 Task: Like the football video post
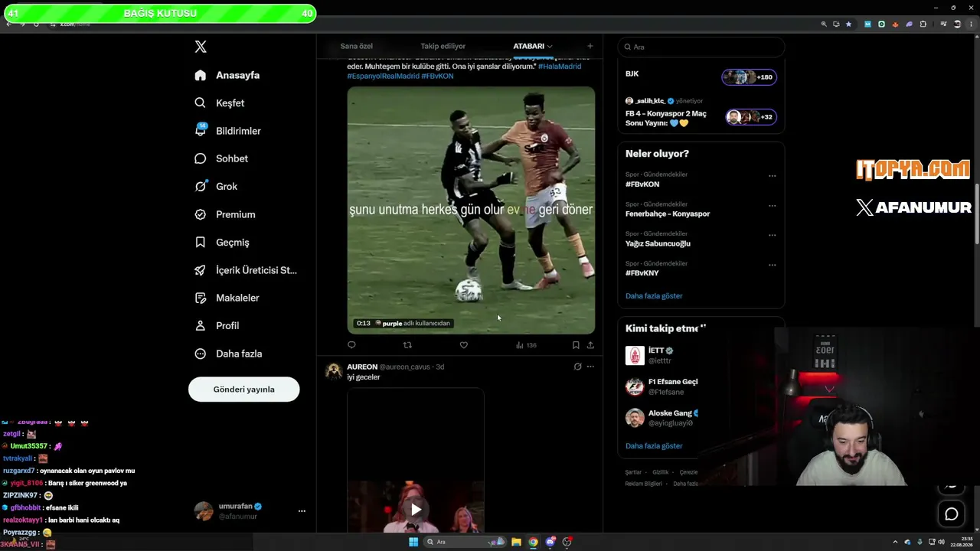tap(463, 345)
